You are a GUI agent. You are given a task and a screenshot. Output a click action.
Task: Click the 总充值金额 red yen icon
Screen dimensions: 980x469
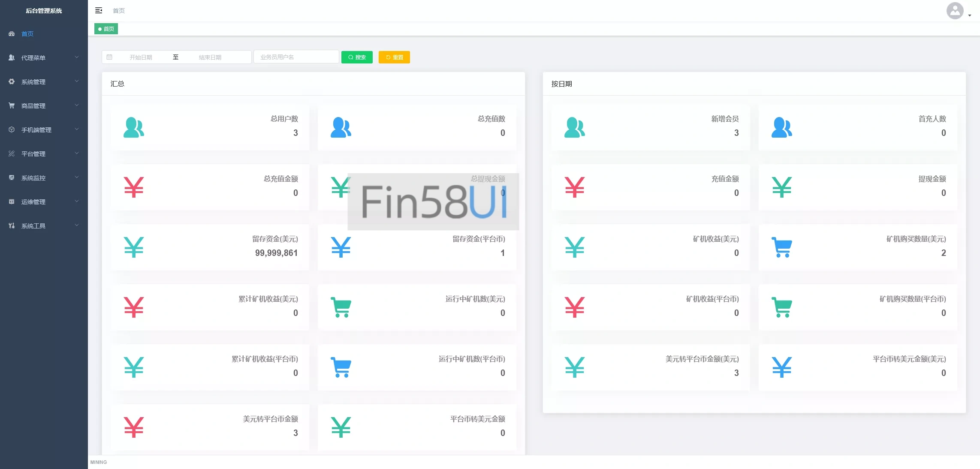click(x=133, y=187)
